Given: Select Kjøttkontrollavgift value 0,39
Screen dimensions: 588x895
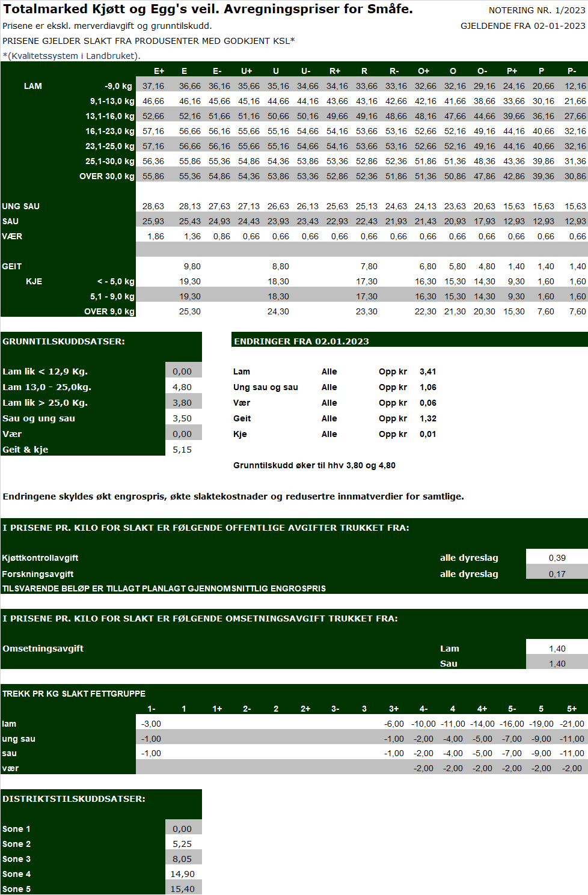Looking at the screenshot, I should (557, 558).
